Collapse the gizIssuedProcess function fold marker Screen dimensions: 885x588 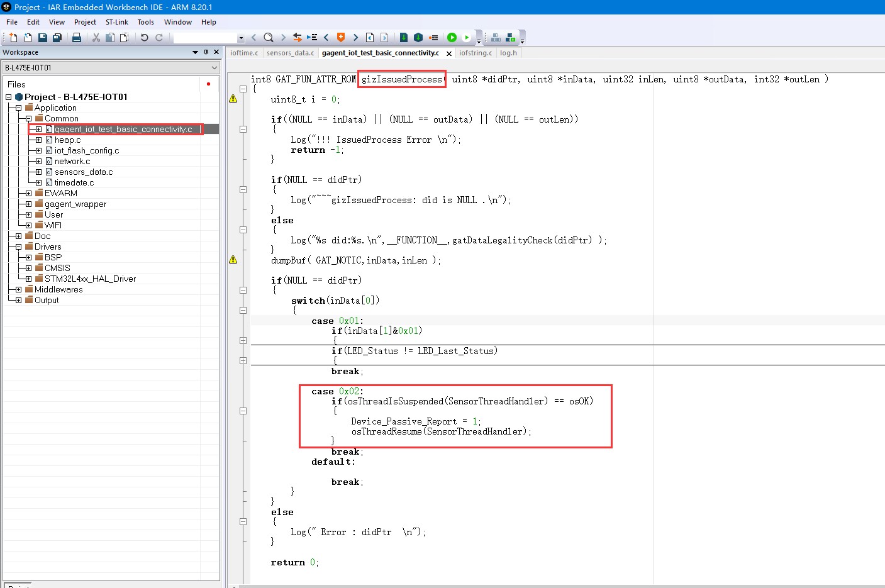coord(243,89)
